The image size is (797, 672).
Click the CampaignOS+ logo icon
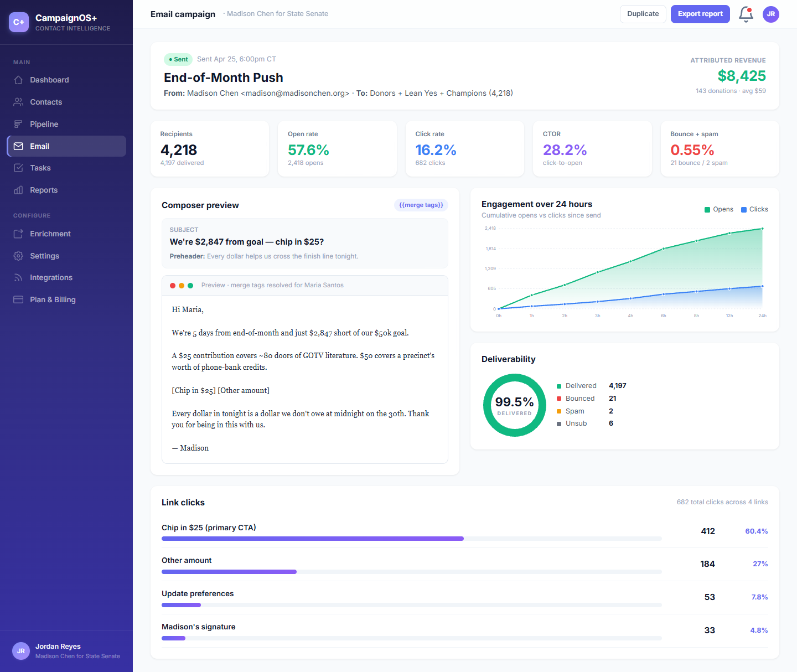[19, 22]
